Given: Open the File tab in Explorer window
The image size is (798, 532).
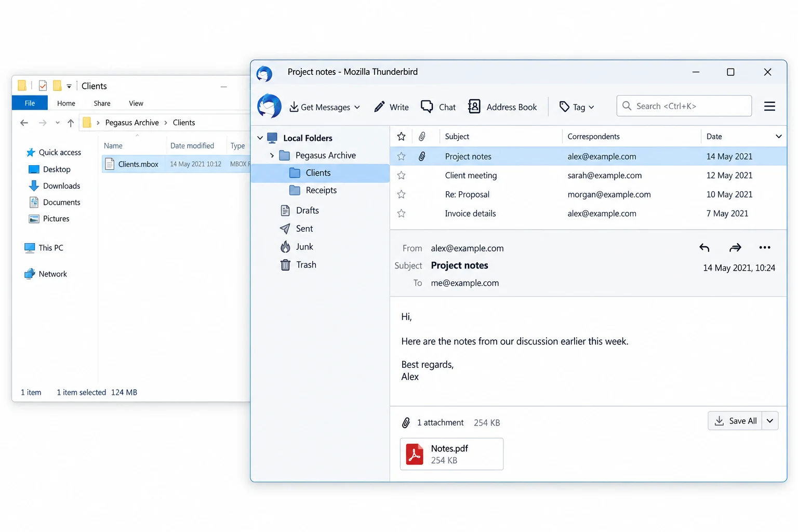Looking at the screenshot, I should 30,103.
